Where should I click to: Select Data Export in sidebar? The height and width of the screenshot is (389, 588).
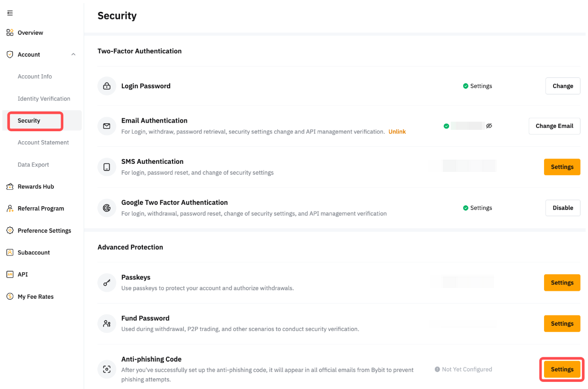click(34, 165)
